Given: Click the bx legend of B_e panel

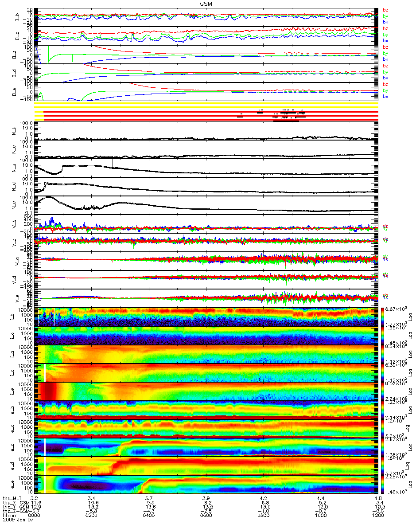Looking at the screenshot, I should tap(385, 97).
